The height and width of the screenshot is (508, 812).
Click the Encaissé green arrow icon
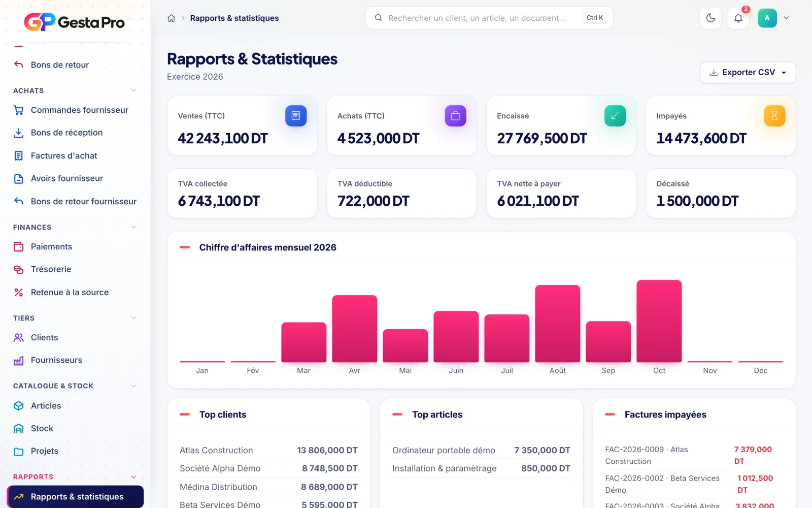tap(615, 116)
